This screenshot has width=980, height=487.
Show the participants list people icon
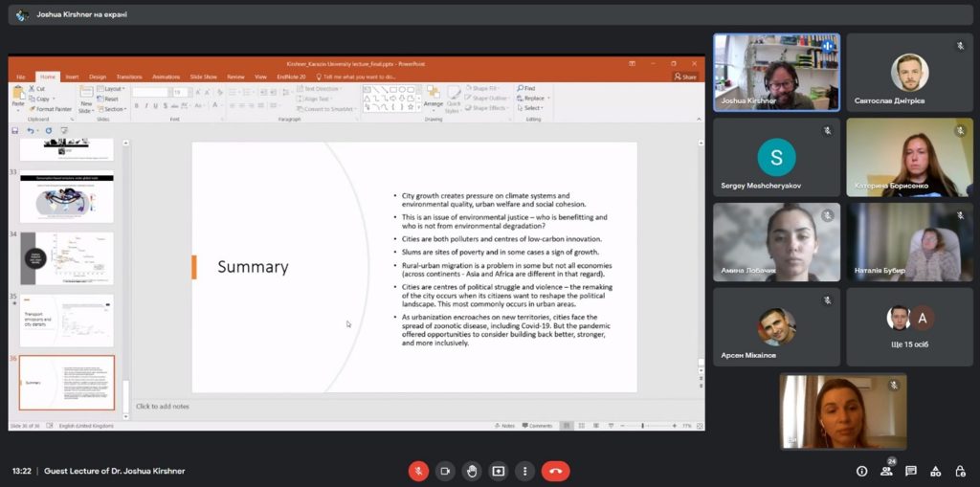886,471
